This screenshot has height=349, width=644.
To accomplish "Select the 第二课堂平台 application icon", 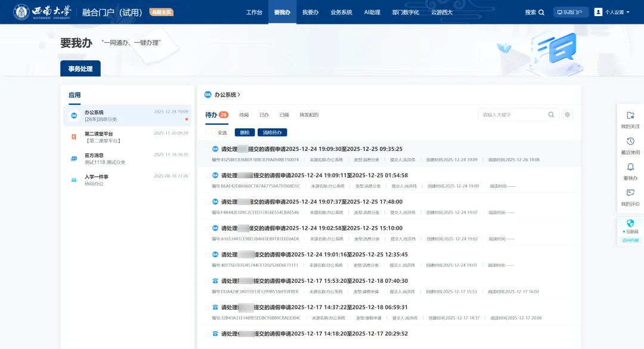I will click(74, 137).
